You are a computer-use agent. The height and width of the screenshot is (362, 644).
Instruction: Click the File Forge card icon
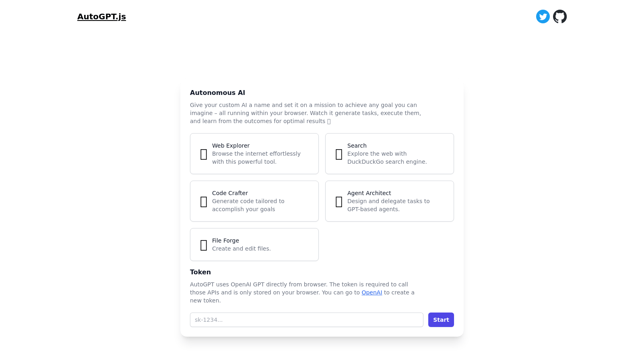[204, 245]
